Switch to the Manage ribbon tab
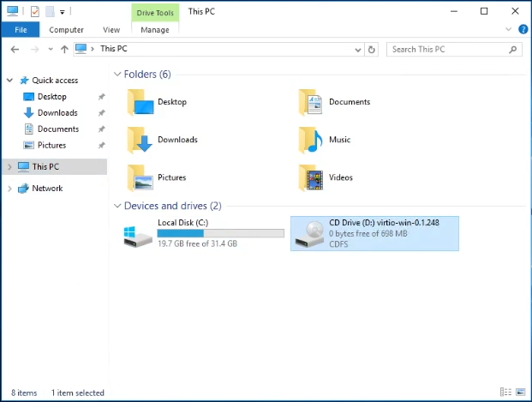 (155, 30)
